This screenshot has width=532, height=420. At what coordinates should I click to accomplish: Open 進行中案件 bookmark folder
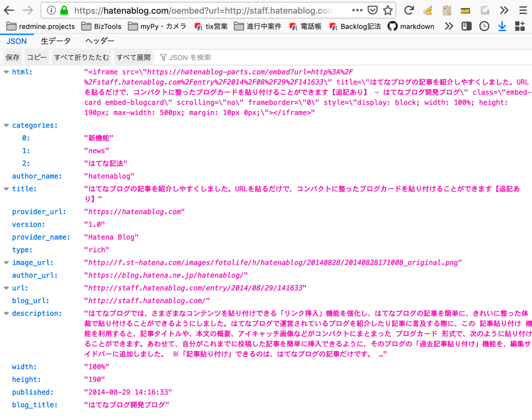pos(258,26)
